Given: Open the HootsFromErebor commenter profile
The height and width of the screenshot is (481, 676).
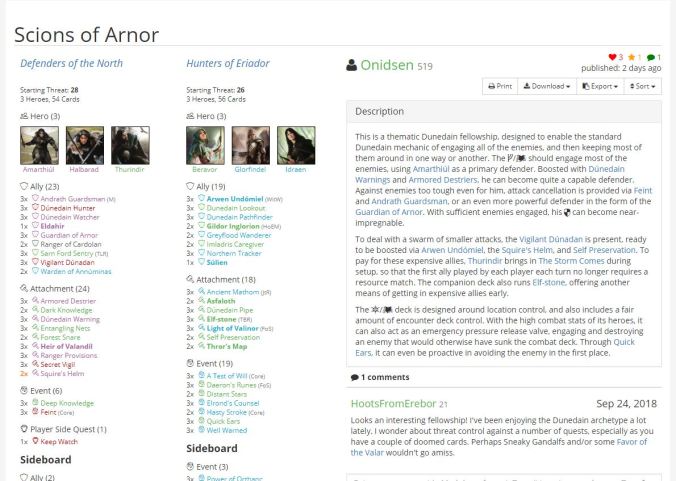Looking at the screenshot, I should [x=394, y=404].
